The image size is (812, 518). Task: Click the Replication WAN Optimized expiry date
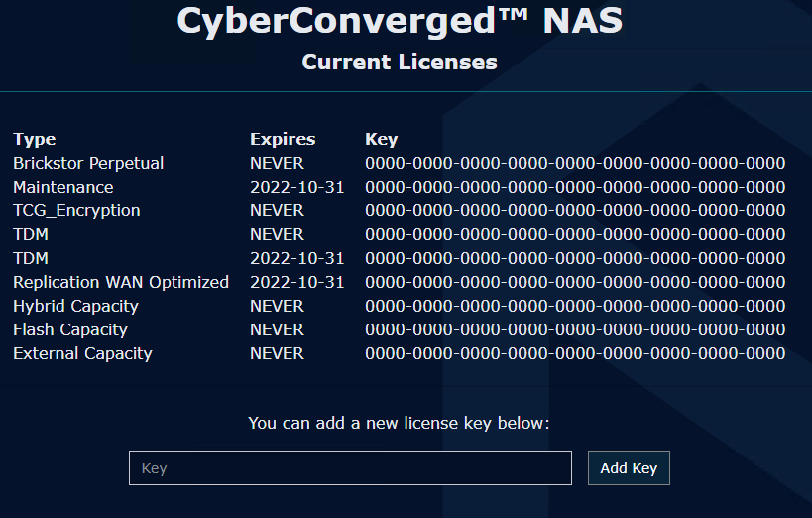coord(296,282)
